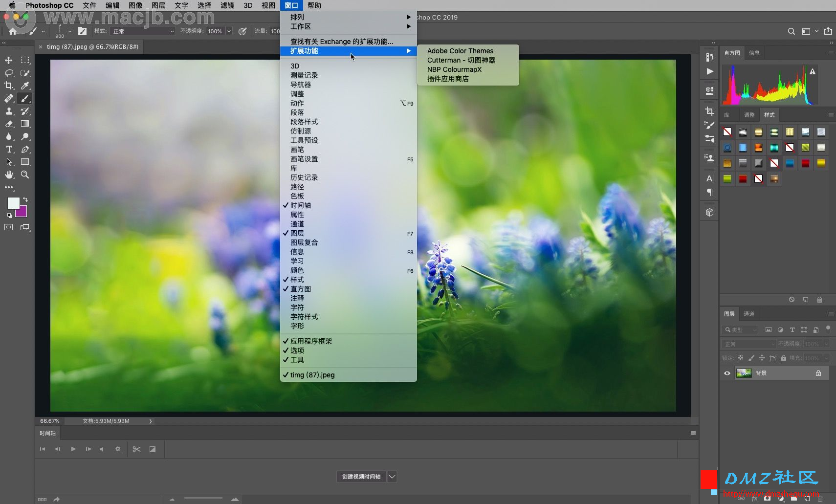This screenshot has height=504, width=836.
Task: Toggle Quick Mask mode icon
Action: point(9,227)
